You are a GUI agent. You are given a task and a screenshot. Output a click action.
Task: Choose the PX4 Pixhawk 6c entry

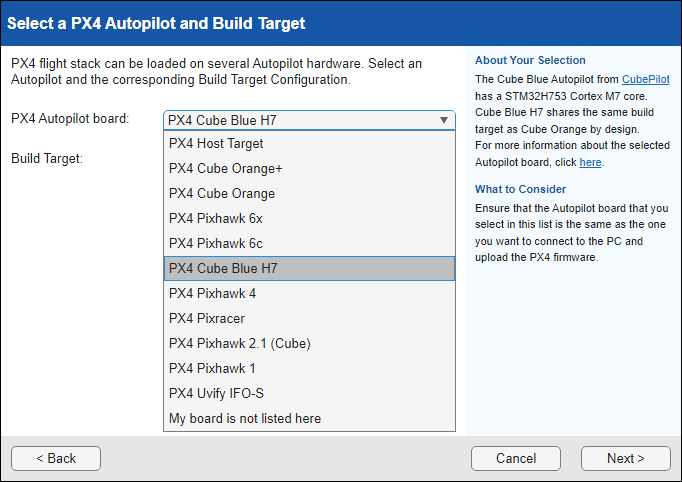216,243
